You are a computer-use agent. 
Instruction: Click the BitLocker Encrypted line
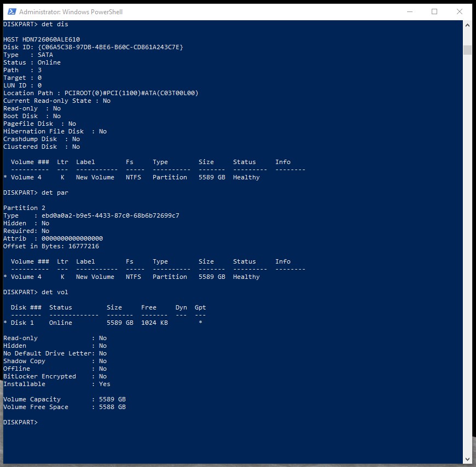coord(55,376)
